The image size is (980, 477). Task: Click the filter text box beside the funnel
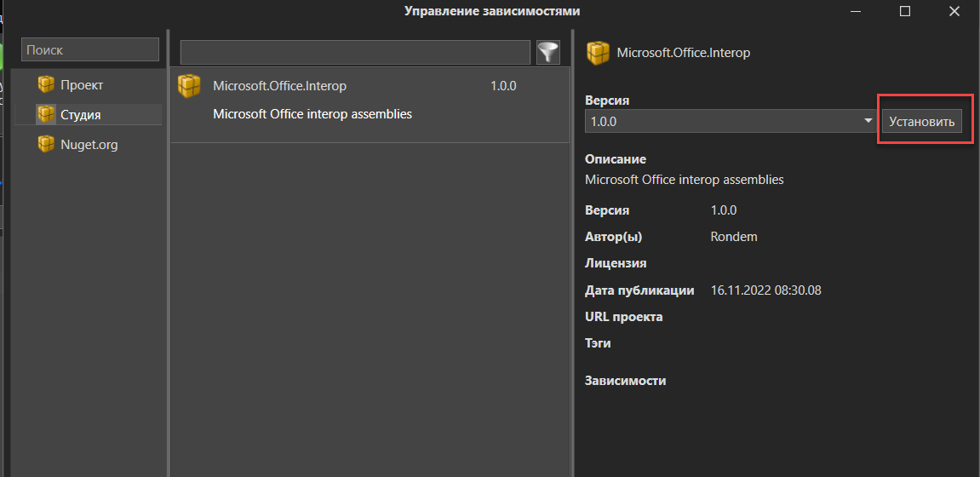(355, 53)
